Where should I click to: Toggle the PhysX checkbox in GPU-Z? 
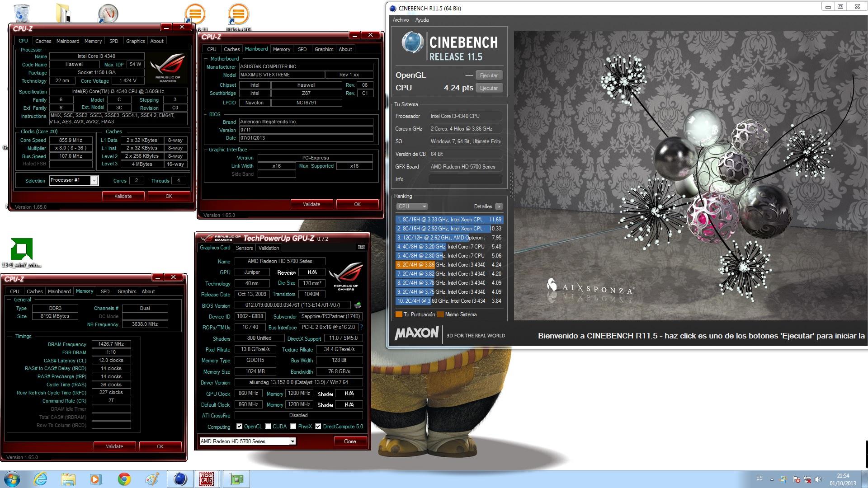(x=293, y=427)
